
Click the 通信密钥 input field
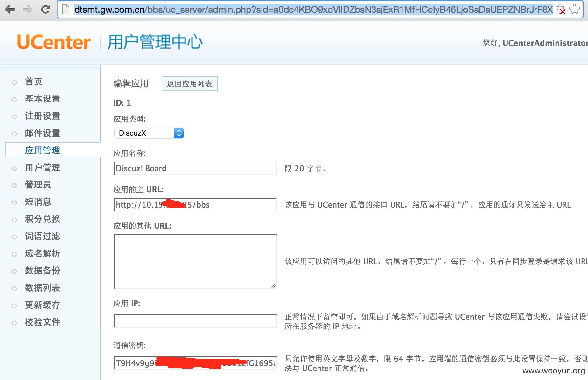195,363
